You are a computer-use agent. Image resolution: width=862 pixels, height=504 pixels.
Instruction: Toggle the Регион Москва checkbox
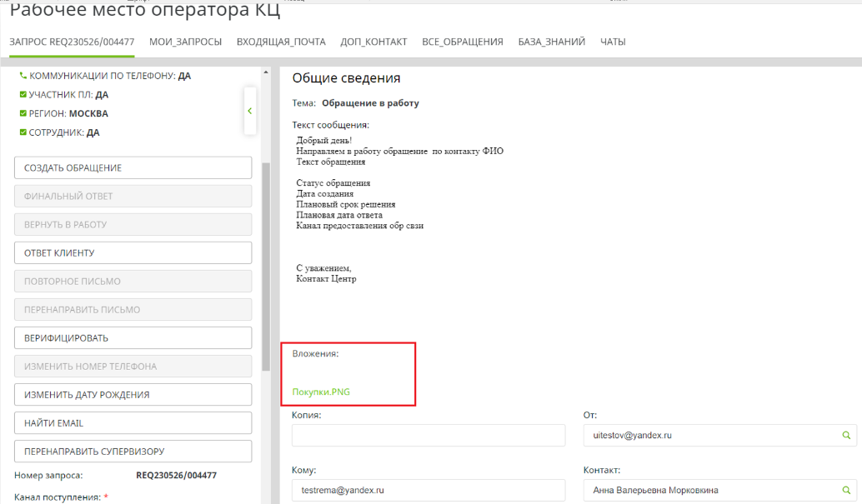pyautogui.click(x=23, y=113)
